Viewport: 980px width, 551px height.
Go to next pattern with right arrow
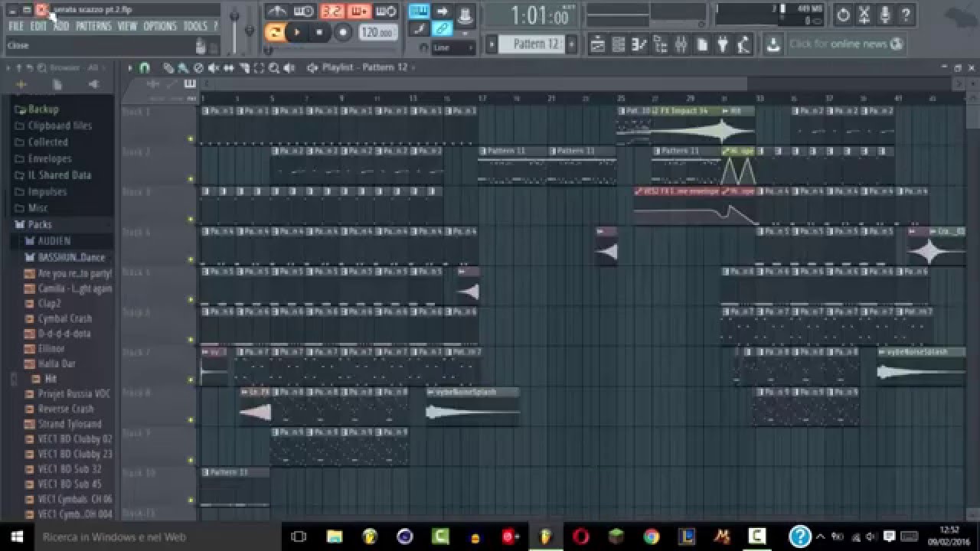(x=571, y=44)
